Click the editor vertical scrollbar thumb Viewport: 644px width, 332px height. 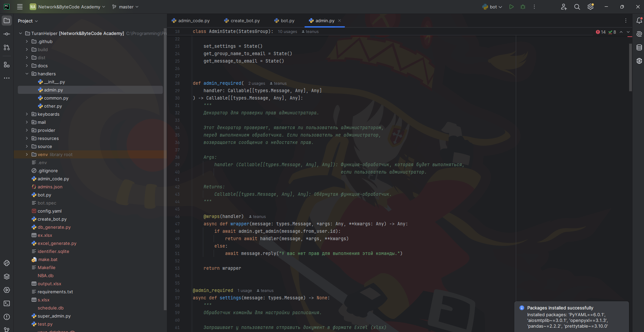pyautogui.click(x=631, y=67)
